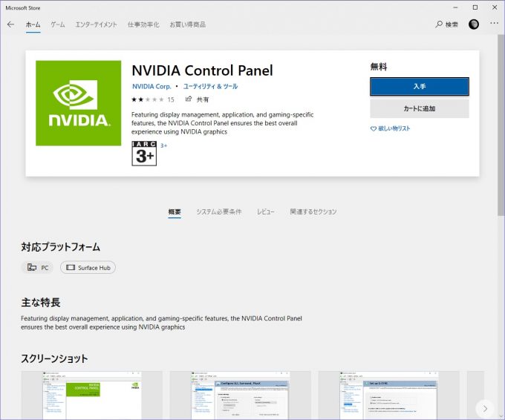505x420 pixels.
Task: Select the お買い得商品 tab
Action: 187,24
